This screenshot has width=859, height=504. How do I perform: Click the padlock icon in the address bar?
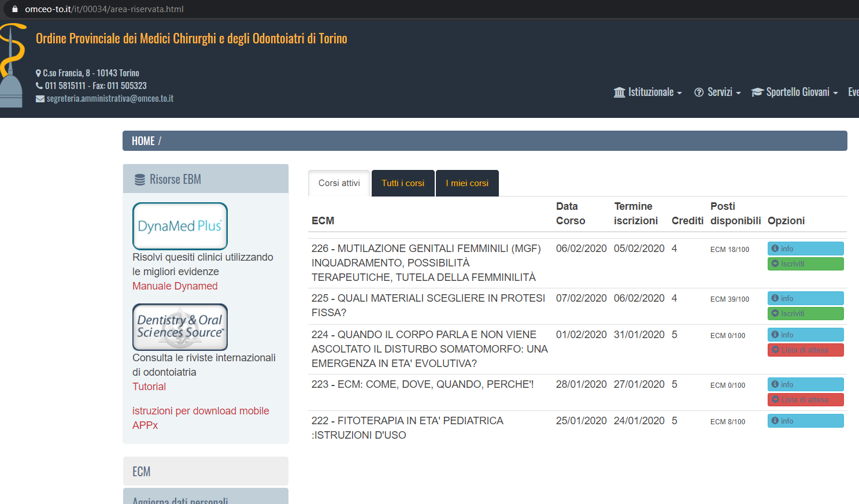pyautogui.click(x=15, y=9)
